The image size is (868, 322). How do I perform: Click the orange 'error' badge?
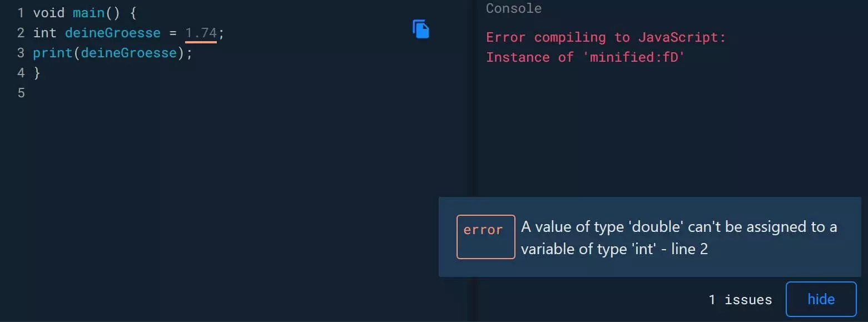pyautogui.click(x=485, y=237)
